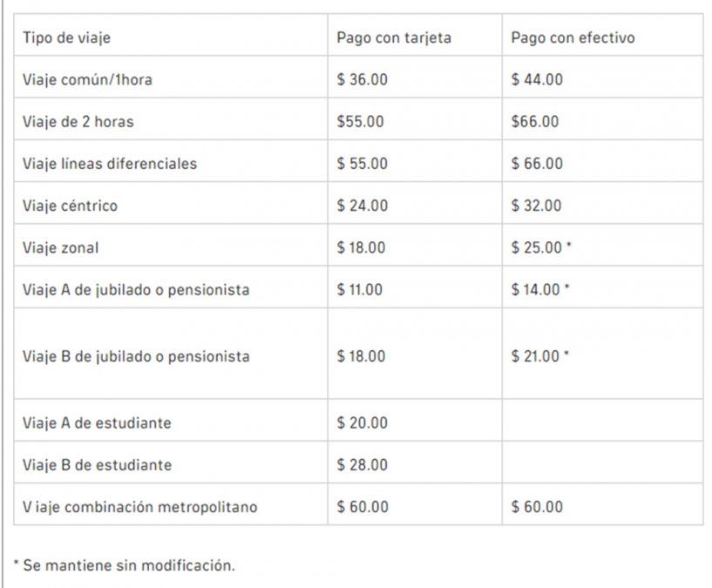Select the $ 11.00 card price
The height and width of the screenshot is (588, 712).
[359, 290]
